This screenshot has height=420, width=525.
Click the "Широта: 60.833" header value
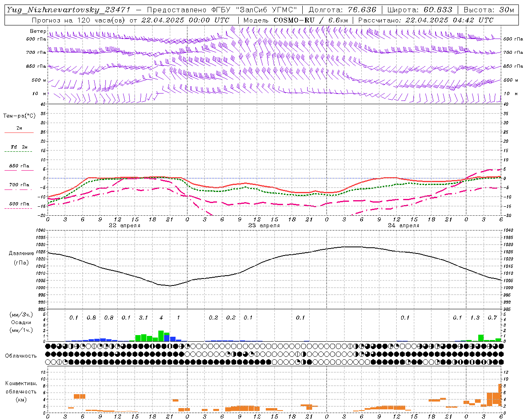point(420,10)
